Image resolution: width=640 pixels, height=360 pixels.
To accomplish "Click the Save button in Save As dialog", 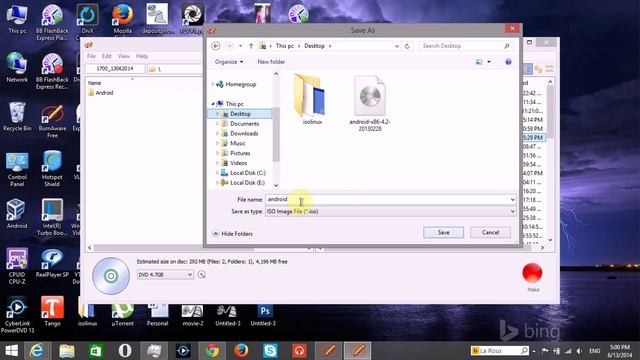I will click(443, 232).
